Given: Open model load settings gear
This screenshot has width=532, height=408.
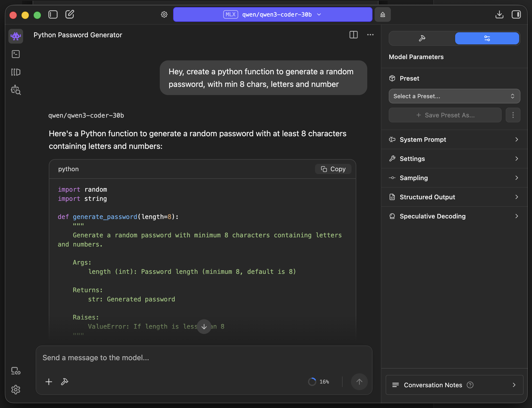Looking at the screenshot, I should tap(164, 14).
